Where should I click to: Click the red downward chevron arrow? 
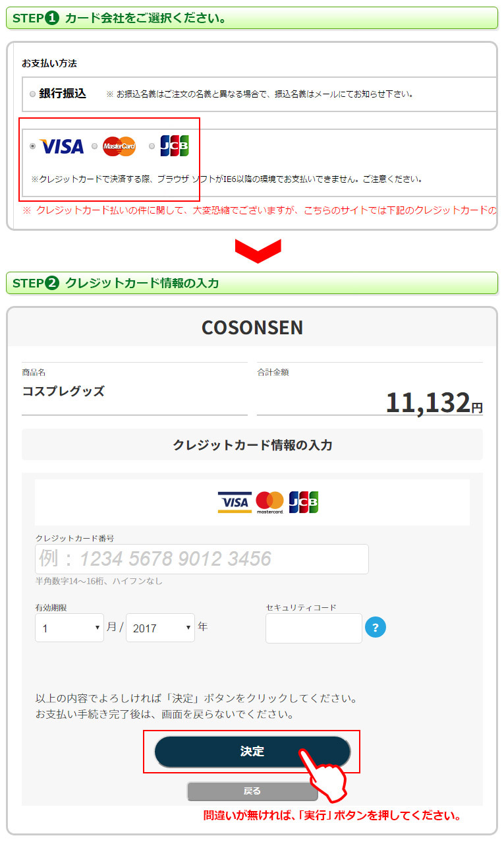(x=258, y=251)
